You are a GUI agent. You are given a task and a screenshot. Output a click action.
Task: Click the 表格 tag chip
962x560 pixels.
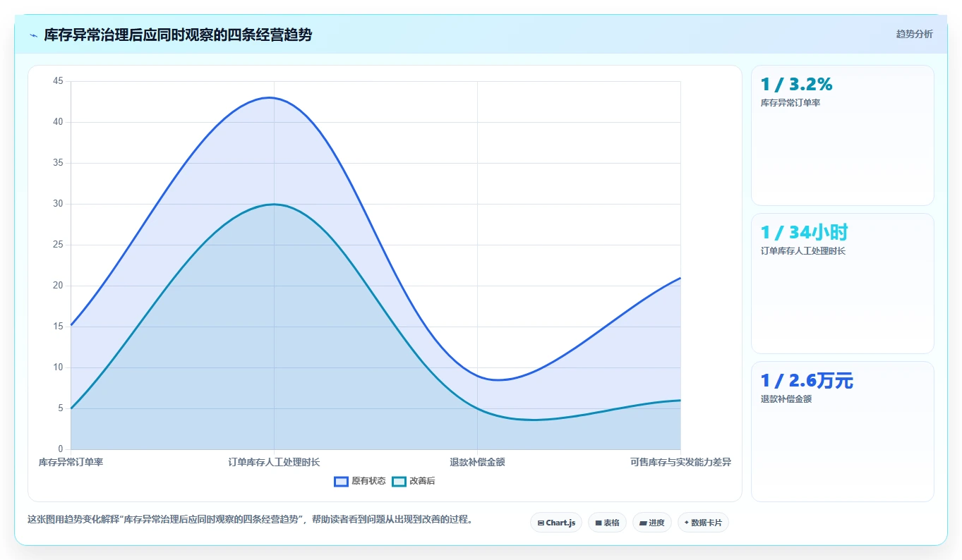pyautogui.click(x=607, y=523)
